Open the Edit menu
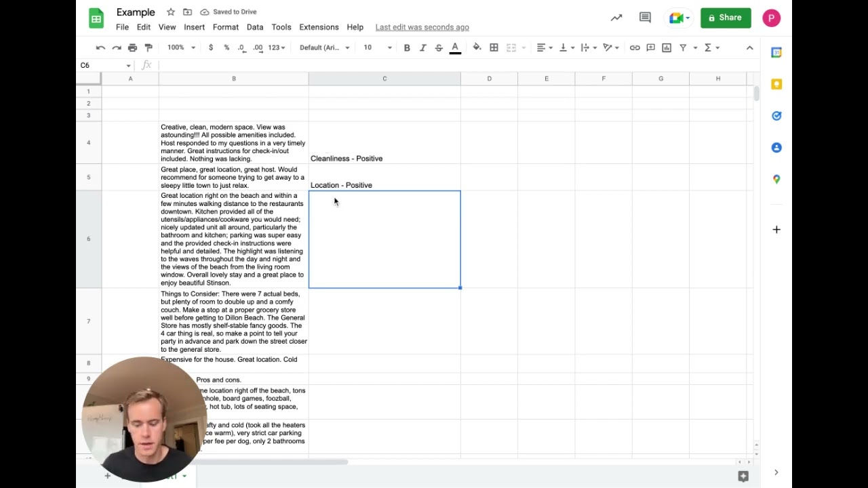 [x=144, y=27]
